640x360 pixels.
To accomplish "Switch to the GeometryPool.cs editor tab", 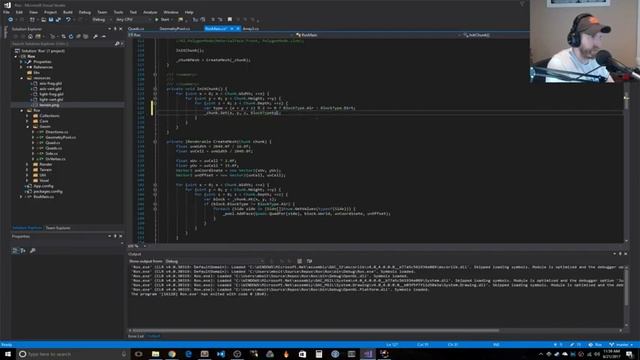I will [175, 29].
